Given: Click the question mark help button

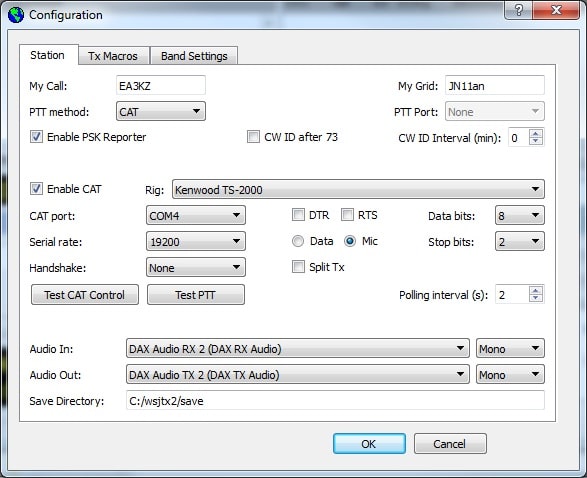Looking at the screenshot, I should pyautogui.click(x=518, y=10).
